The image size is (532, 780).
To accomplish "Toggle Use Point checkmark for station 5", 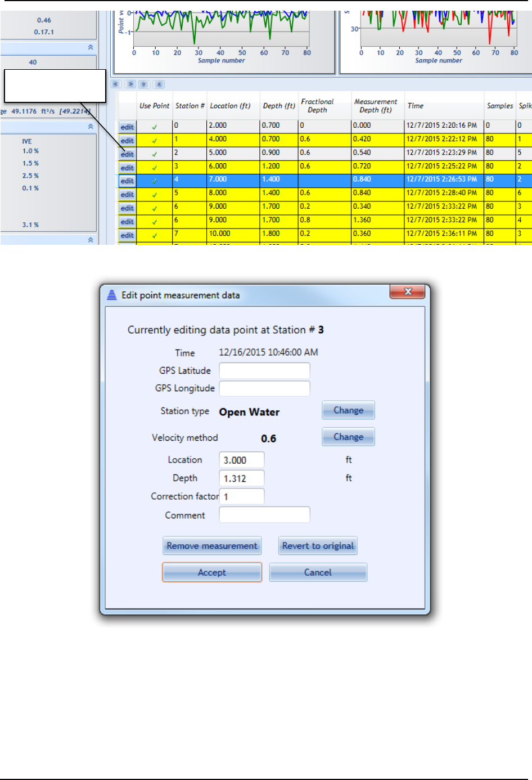I will 155,194.
